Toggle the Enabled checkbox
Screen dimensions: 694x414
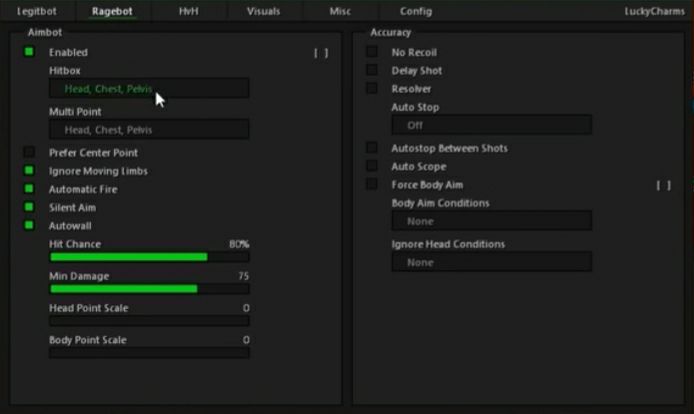tap(29, 52)
